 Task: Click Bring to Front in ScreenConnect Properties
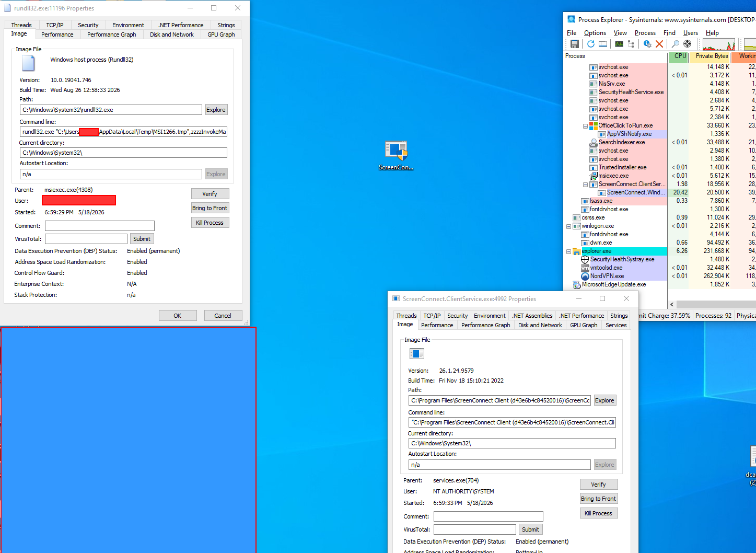[599, 499]
